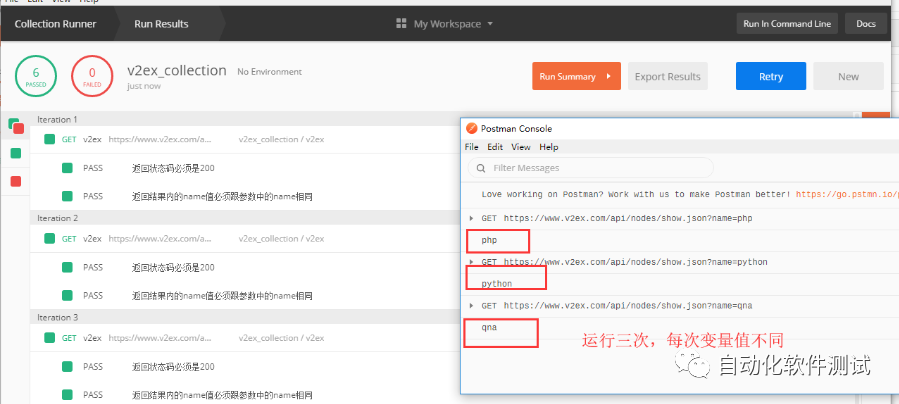Click v2ex_collection / v2ex path in Iteration 3
This screenshot has width=899, height=404.
[281, 338]
